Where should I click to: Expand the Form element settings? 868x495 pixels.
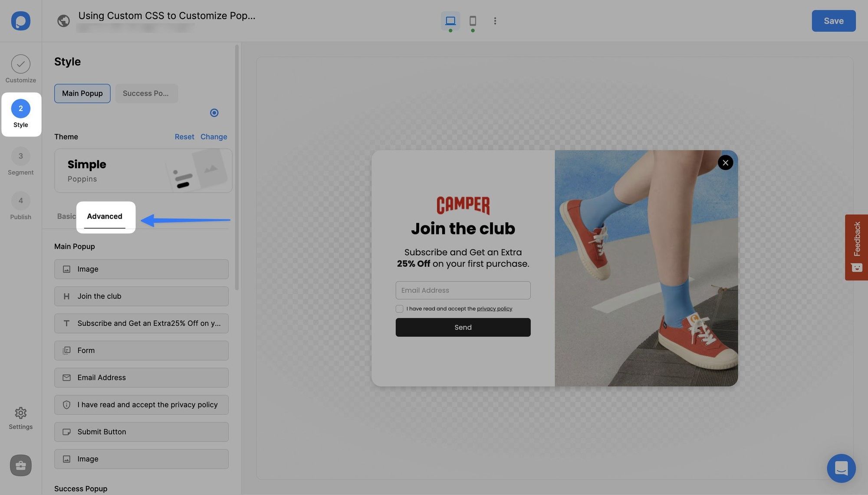click(141, 351)
